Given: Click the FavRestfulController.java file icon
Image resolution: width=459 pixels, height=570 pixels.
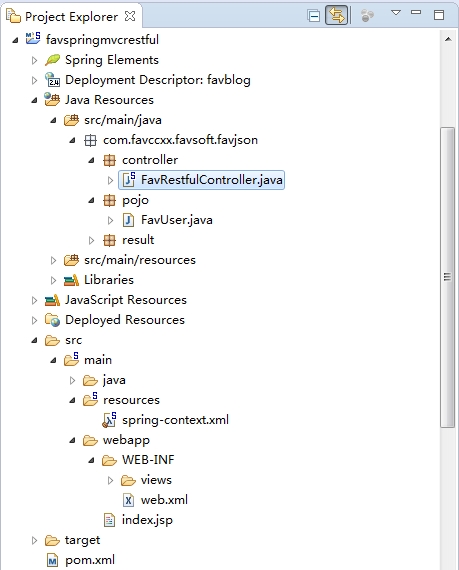Looking at the screenshot, I should 129,180.
